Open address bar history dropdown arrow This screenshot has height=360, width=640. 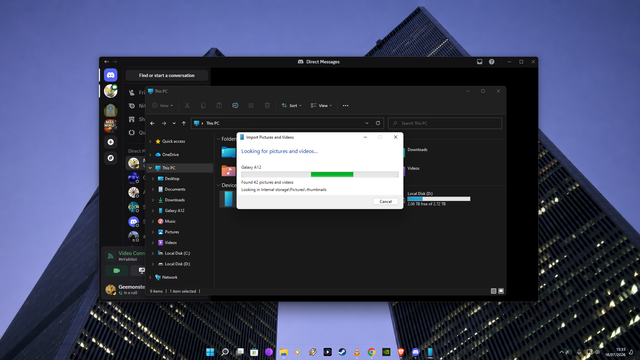(x=367, y=123)
